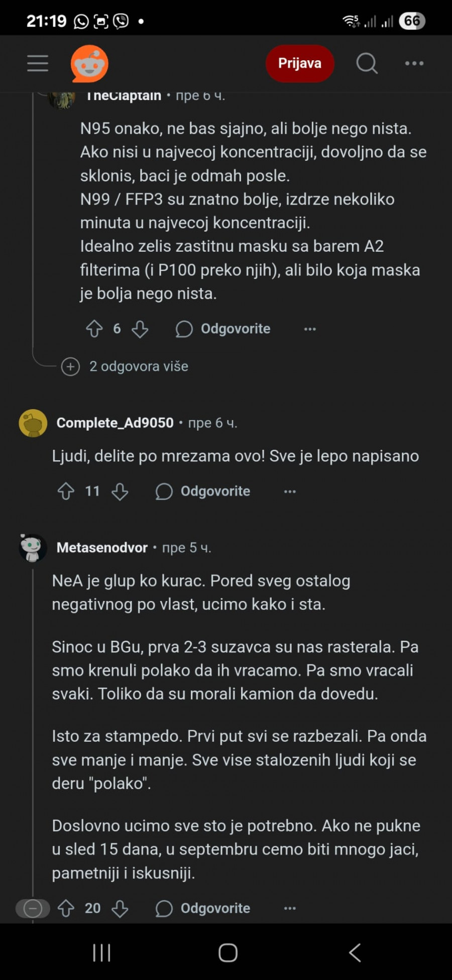The height and width of the screenshot is (980, 452).
Task: Open Complete_Ad9050's user profile link
Action: (x=115, y=423)
